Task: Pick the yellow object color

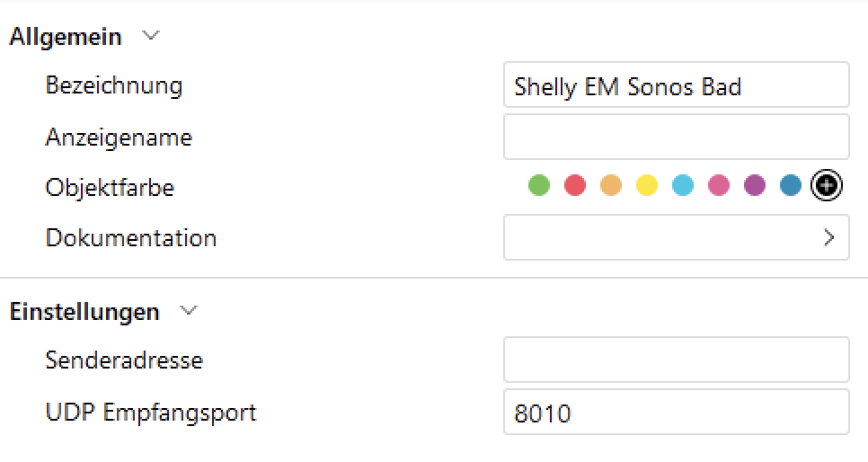Action: coord(647,186)
